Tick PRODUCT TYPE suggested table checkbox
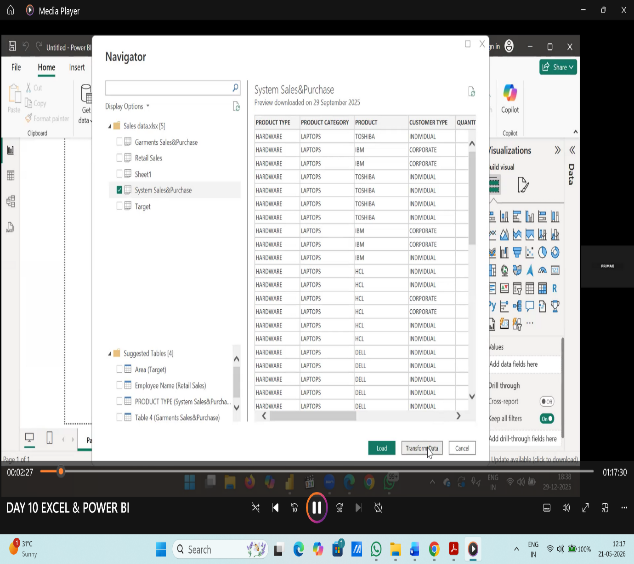Screen dimensions: 634x564 pyautogui.click(x=119, y=401)
